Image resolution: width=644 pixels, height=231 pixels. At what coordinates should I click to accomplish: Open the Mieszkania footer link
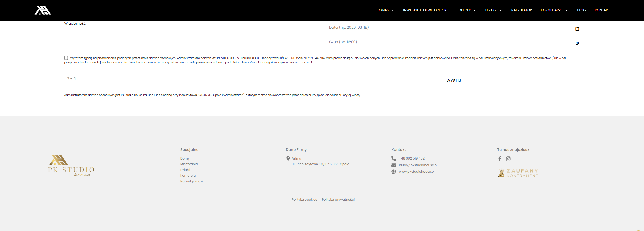(189, 164)
